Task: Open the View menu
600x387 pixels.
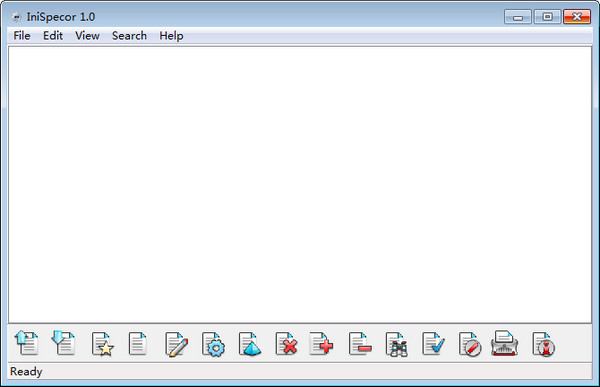Action: point(87,36)
